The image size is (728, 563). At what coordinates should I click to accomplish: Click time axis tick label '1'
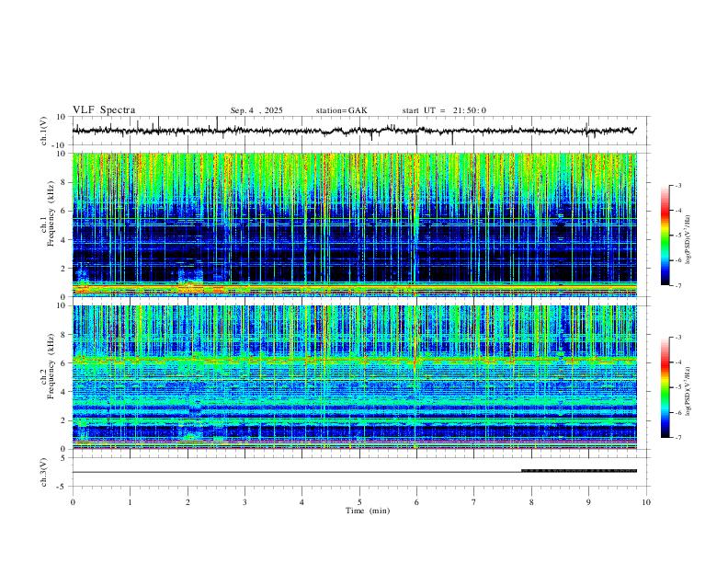(x=130, y=502)
